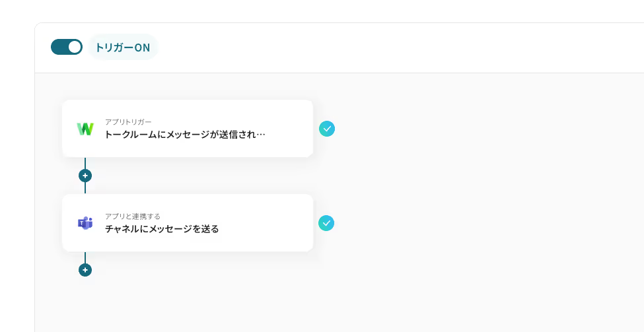Click the connector line under the trigger card
The image size is (644, 332).
[85, 163]
